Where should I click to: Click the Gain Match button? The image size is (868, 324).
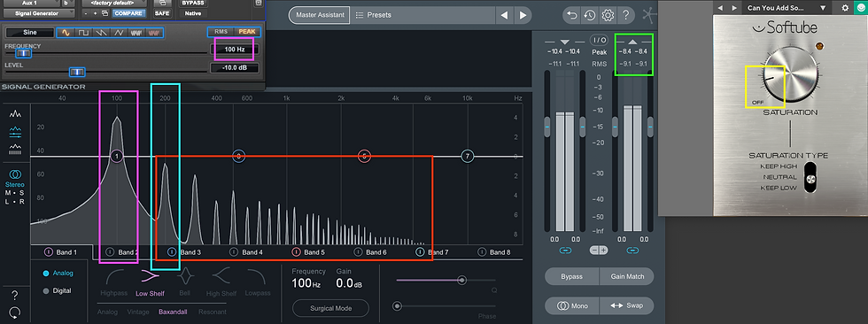point(627,276)
